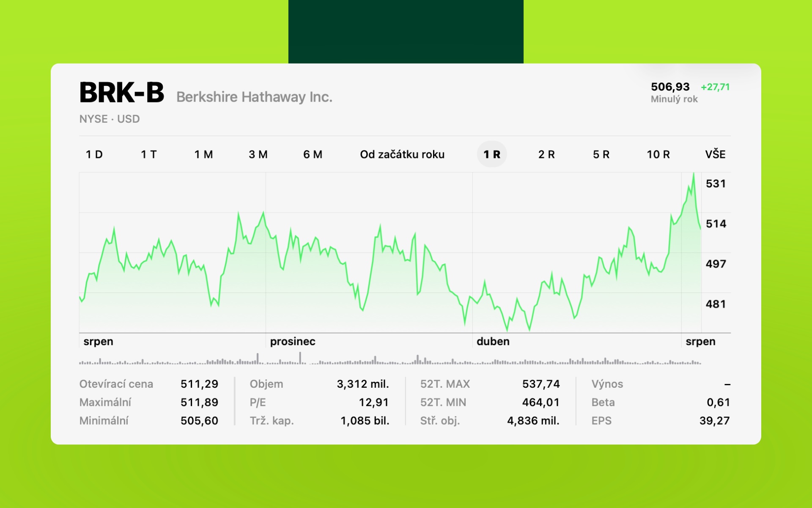Screen dimensions: 812x508
Task: Choose the 6 M time range
Action: point(313,155)
